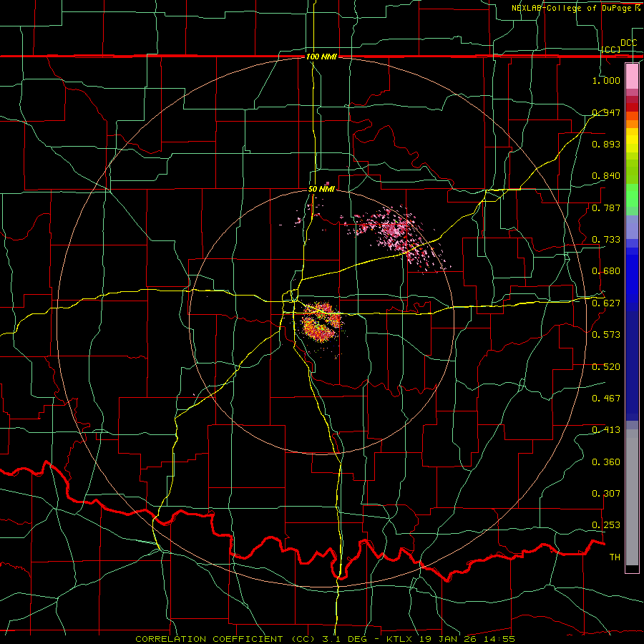Select the 0.627 scale value
The width and height of the screenshot is (644, 644).
606,303
